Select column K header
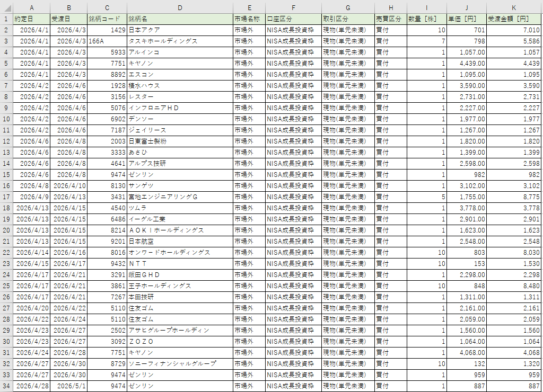Image resolution: width=543 pixels, height=392 pixels. [x=513, y=7]
